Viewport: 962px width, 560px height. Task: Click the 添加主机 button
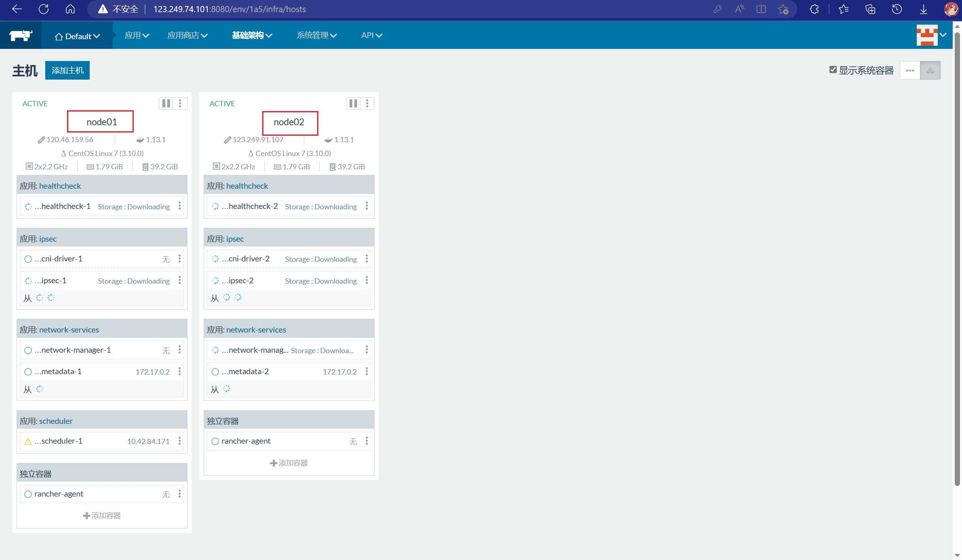[x=67, y=70]
